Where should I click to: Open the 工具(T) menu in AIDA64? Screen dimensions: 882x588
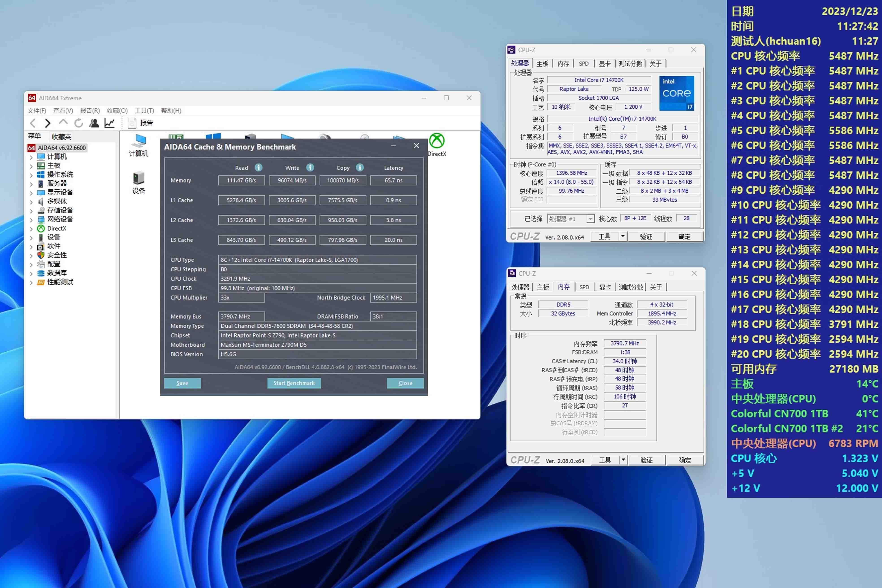point(144,110)
